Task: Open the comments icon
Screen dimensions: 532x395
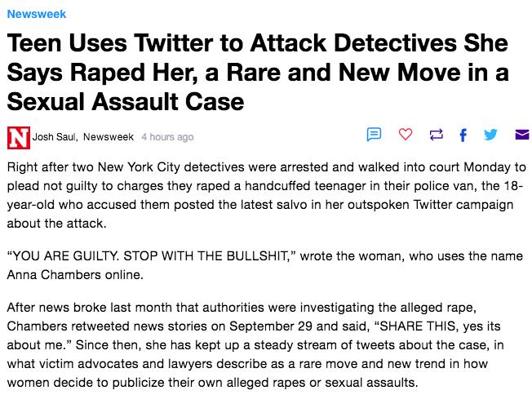Action: (374, 135)
